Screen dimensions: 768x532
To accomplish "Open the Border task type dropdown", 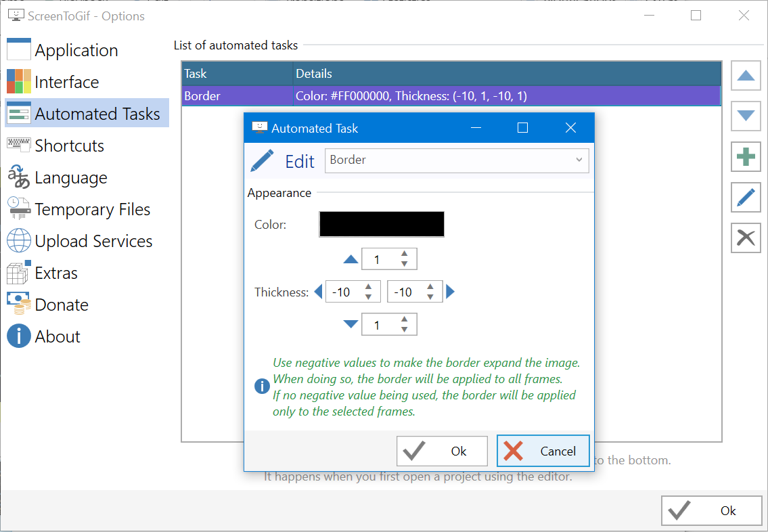I will [457, 160].
